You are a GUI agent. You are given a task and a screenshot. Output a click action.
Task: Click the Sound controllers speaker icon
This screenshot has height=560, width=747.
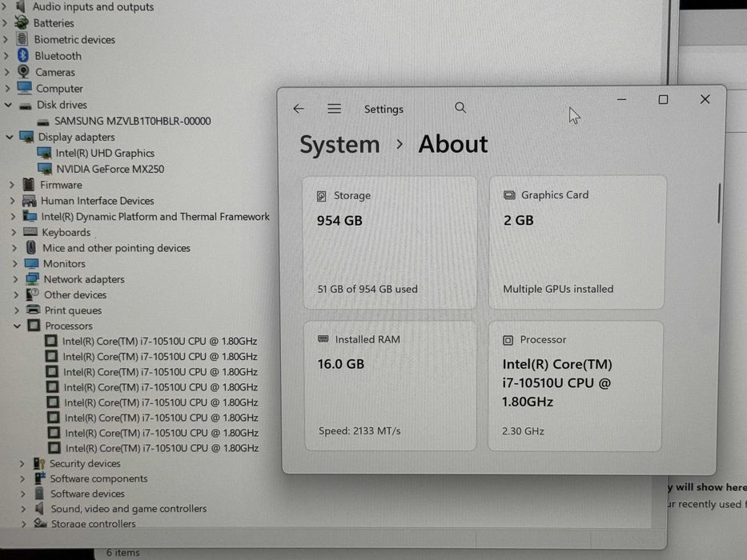pos(39,508)
